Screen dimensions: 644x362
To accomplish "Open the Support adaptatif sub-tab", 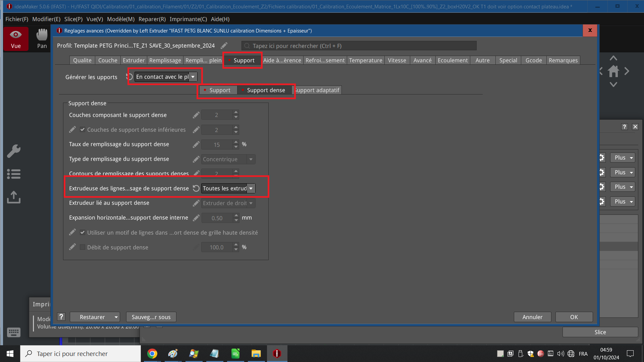I will pyautogui.click(x=317, y=90).
